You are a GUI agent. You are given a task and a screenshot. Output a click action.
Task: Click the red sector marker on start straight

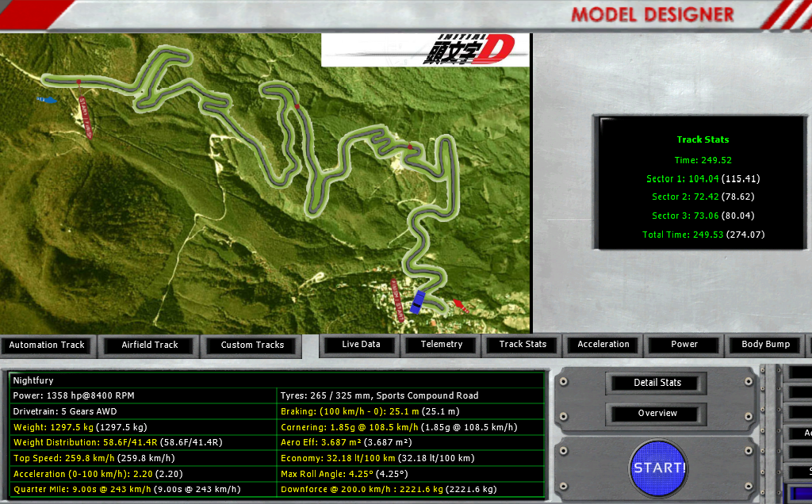[79, 82]
